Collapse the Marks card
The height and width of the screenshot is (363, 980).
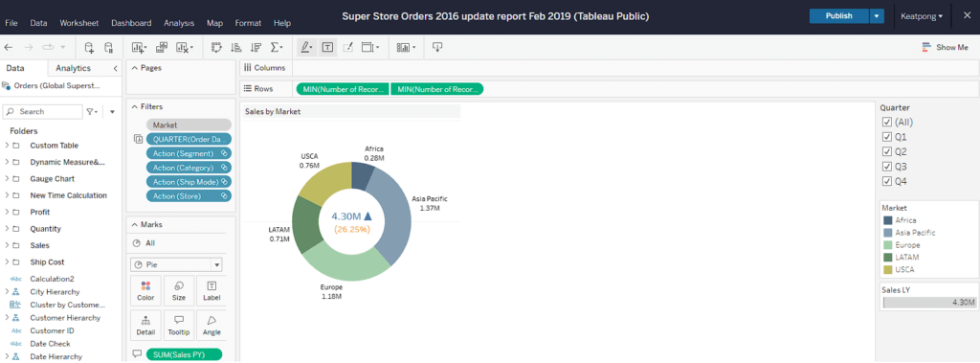(x=134, y=225)
